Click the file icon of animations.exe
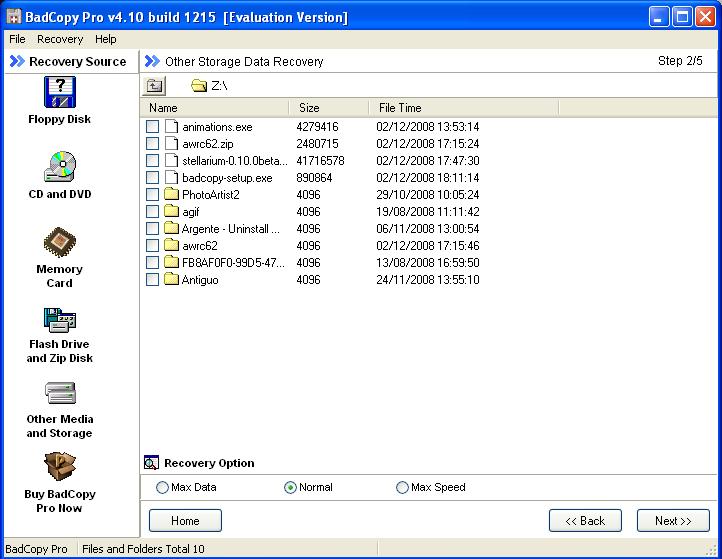The height and width of the screenshot is (559, 722). tap(171, 127)
